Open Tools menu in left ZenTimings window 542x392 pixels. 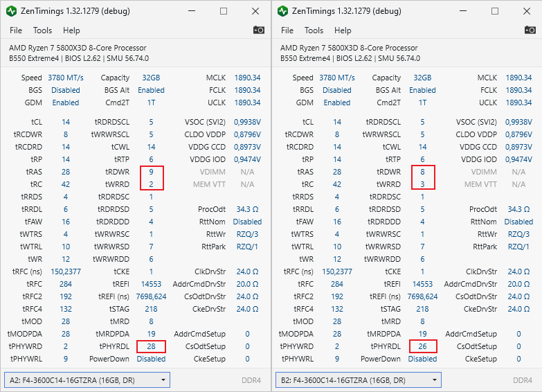[42, 30]
